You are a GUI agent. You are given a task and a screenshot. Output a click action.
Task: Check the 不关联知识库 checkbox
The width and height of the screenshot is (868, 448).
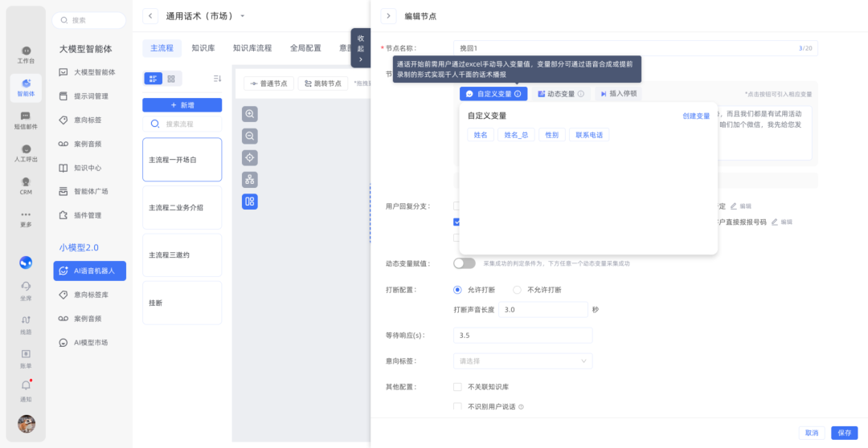pyautogui.click(x=457, y=387)
